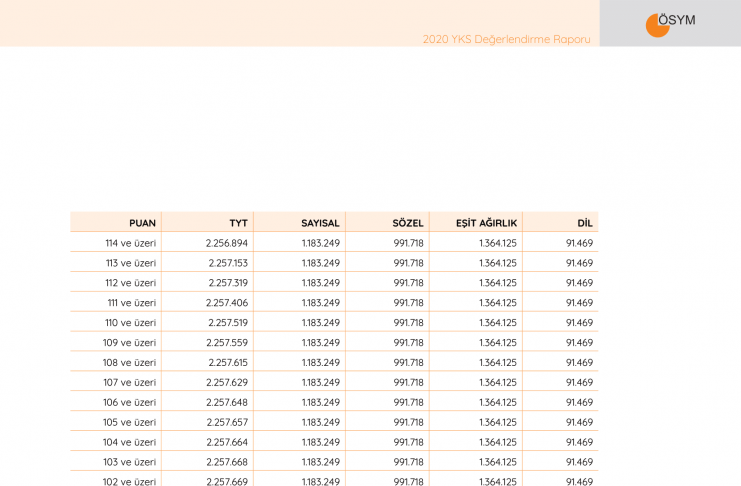The width and height of the screenshot is (741, 486).
Task: Click DİL value in the 112 ve üzeri row
Action: tap(579, 283)
